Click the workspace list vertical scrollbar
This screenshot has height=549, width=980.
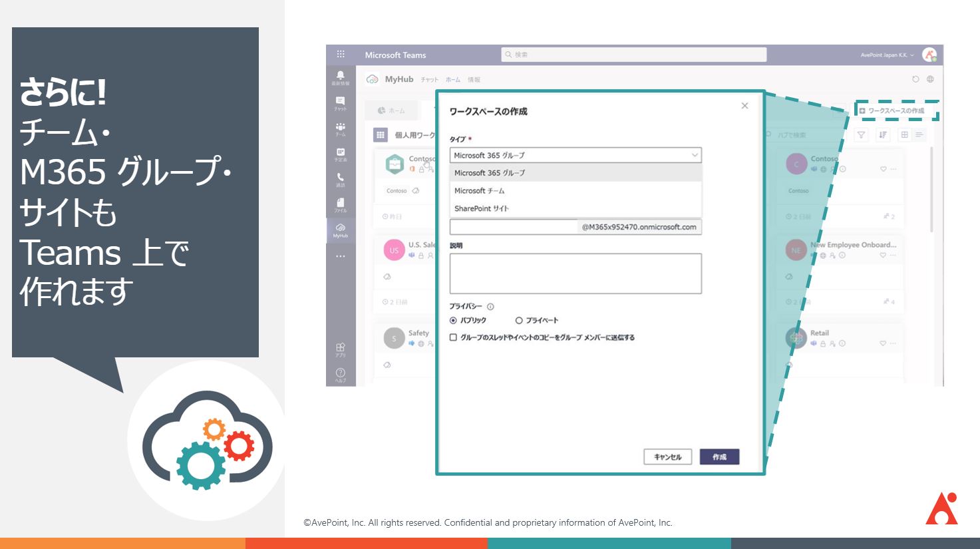(x=931, y=190)
